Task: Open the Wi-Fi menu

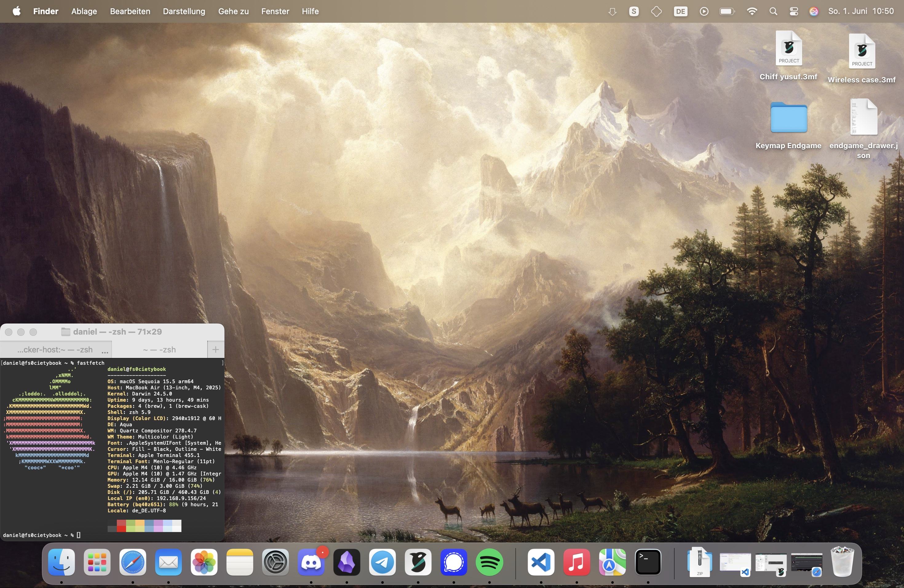Action: 752,11
